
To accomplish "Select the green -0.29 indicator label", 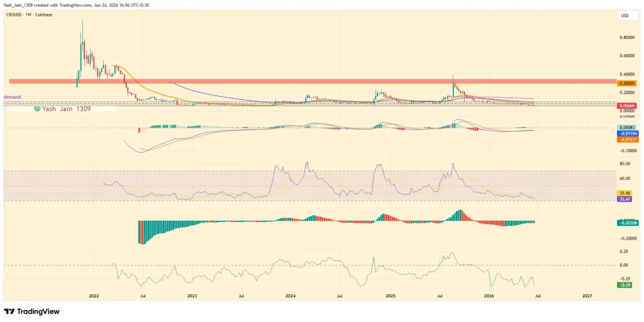I will point(625,285).
